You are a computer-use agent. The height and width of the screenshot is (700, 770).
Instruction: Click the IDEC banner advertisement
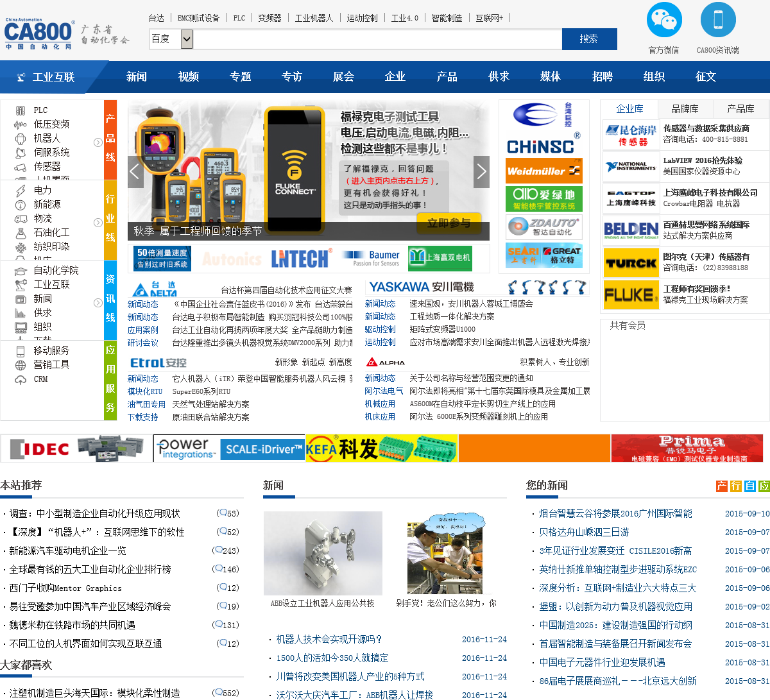tap(76, 448)
